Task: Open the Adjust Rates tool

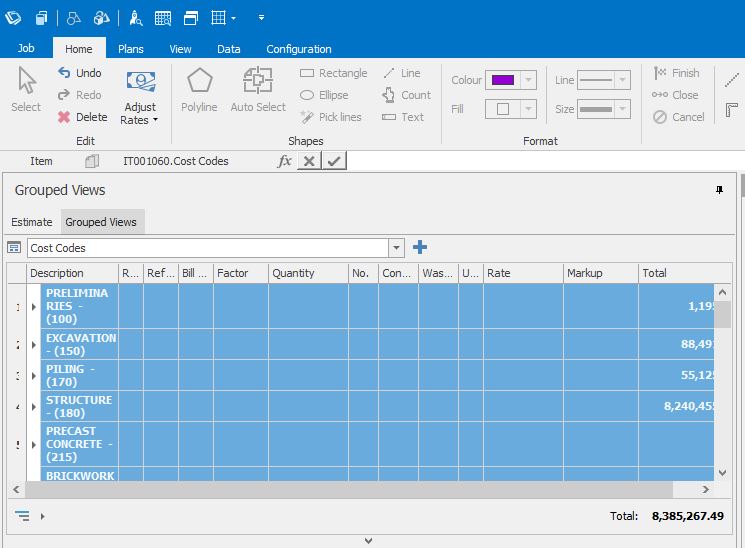Action: [x=140, y=97]
